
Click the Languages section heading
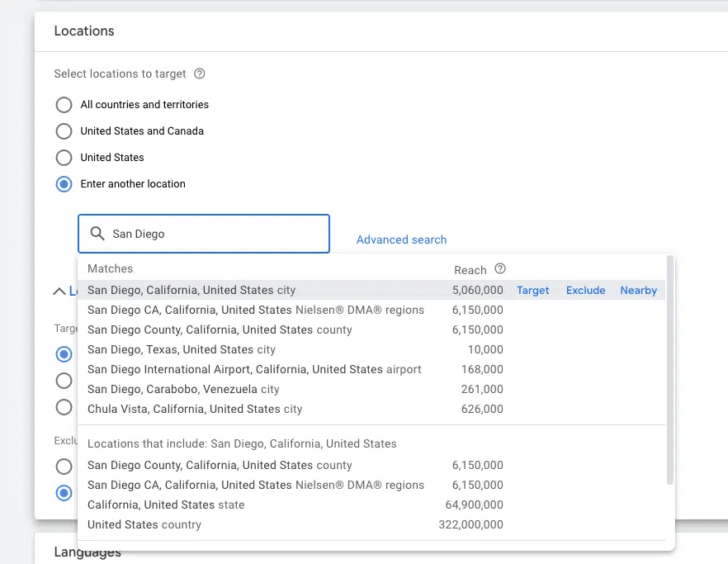[87, 552]
